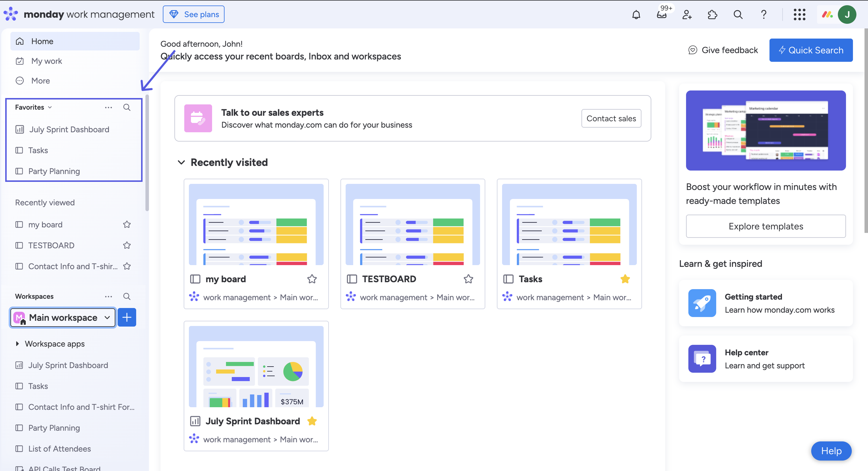868x471 pixels.
Task: Favorite 'my board' in Recently viewed sidebar
Action: (127, 224)
